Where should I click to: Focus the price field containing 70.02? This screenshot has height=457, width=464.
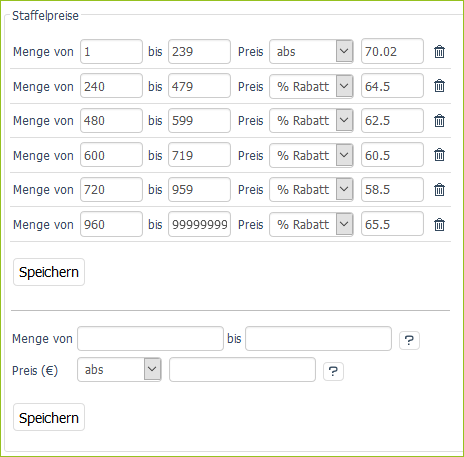[x=392, y=51]
